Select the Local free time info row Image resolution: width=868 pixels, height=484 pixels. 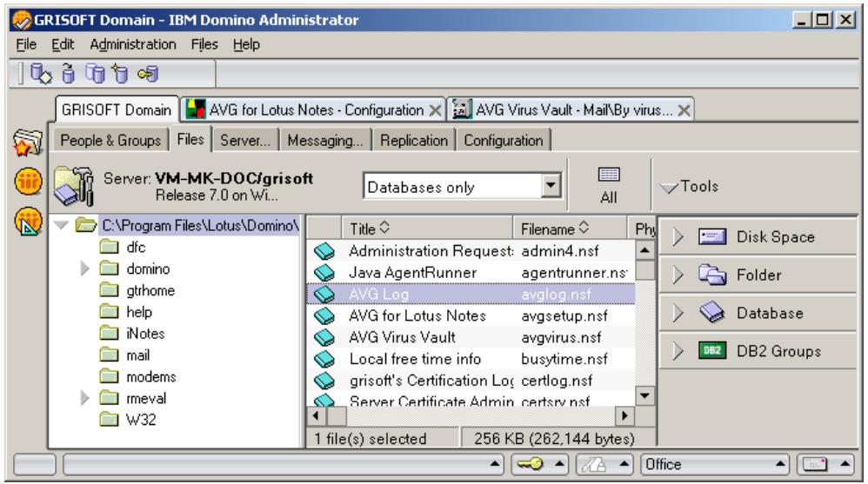pyautogui.click(x=471, y=359)
